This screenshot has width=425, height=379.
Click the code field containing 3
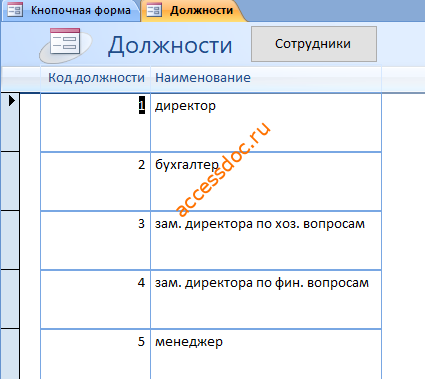(x=95, y=240)
